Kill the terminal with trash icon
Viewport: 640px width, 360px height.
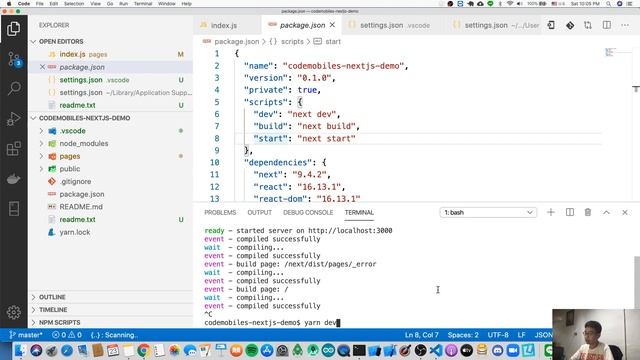588,212
